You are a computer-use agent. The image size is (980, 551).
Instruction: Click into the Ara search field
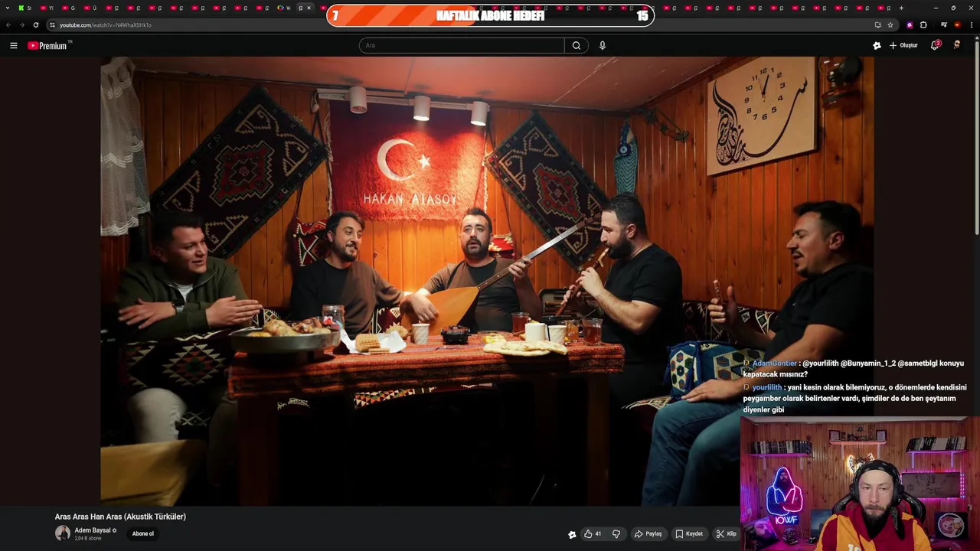pos(462,45)
